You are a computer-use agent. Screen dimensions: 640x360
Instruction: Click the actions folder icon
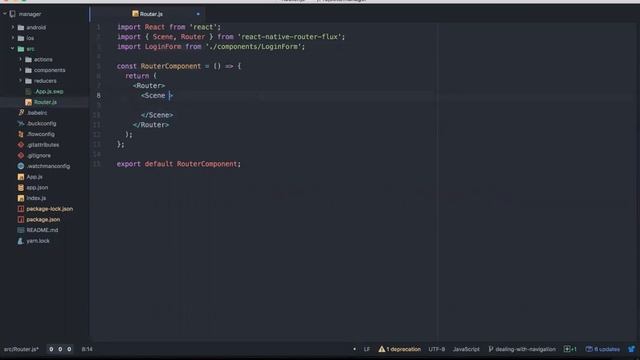point(29,60)
